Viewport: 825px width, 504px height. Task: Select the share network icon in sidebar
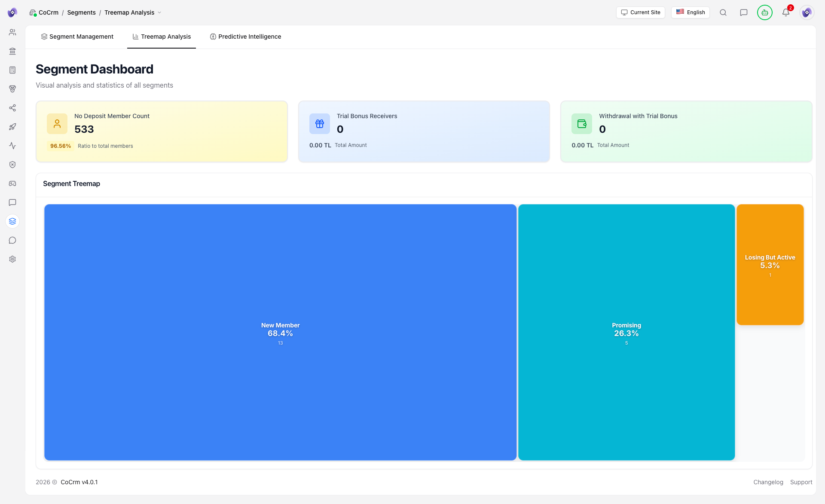[x=12, y=108]
